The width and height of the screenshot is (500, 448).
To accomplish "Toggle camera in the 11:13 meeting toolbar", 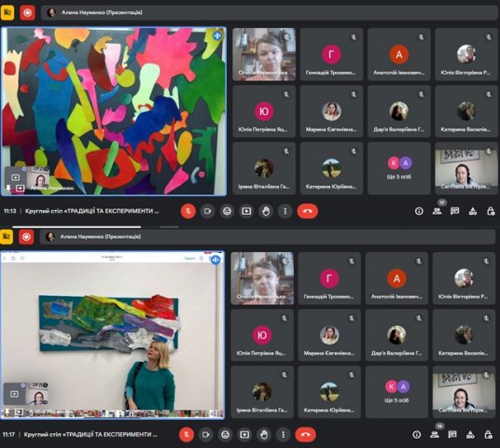I will (x=207, y=211).
